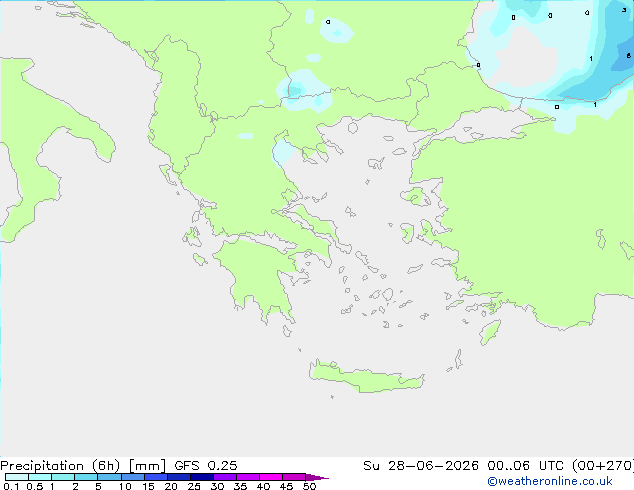Click the 40–45 mm bright magenta swatch

tap(271, 477)
